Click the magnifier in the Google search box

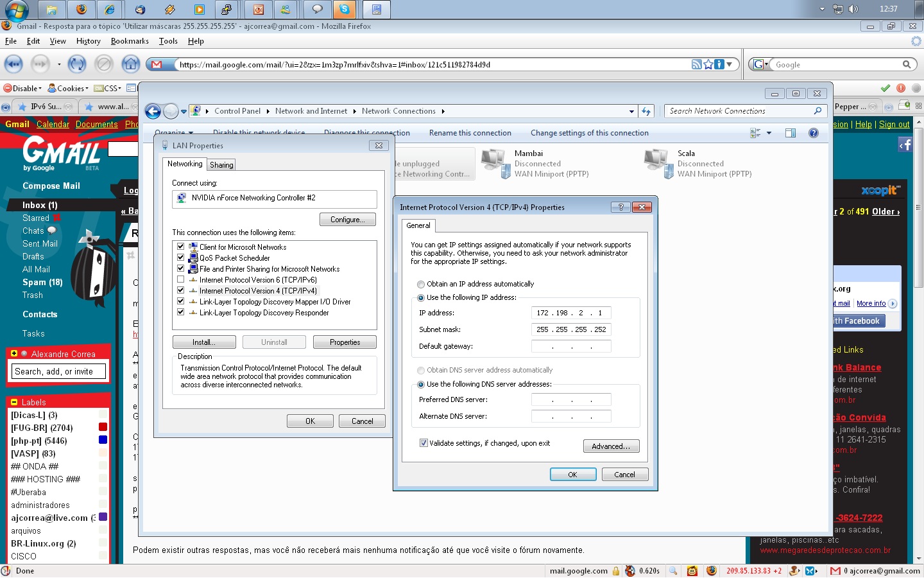coord(907,64)
